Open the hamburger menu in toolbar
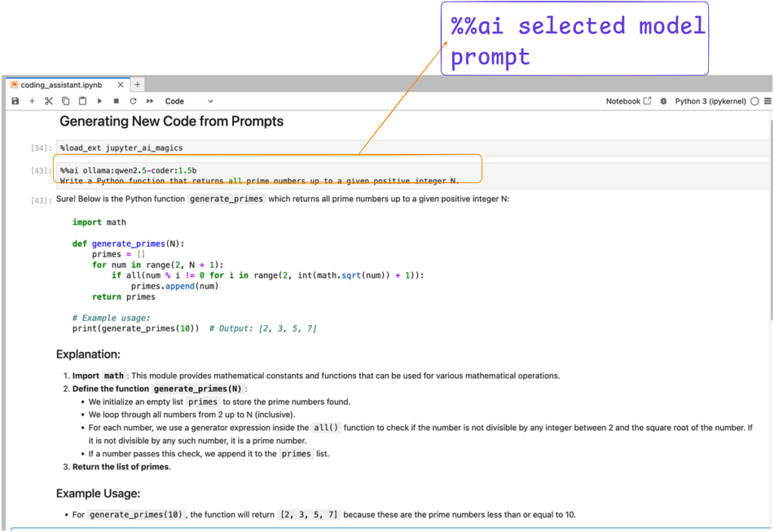This screenshot has height=532, width=774. (768, 101)
